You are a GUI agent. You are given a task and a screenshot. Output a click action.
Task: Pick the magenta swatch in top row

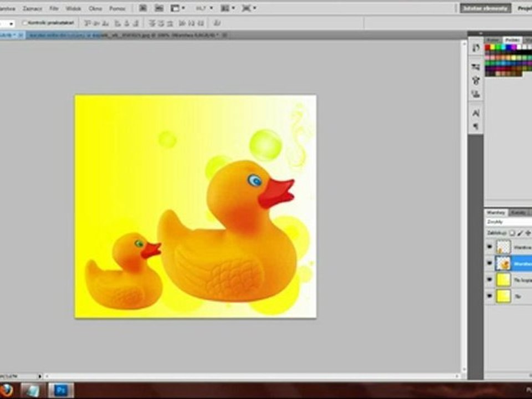pos(514,48)
